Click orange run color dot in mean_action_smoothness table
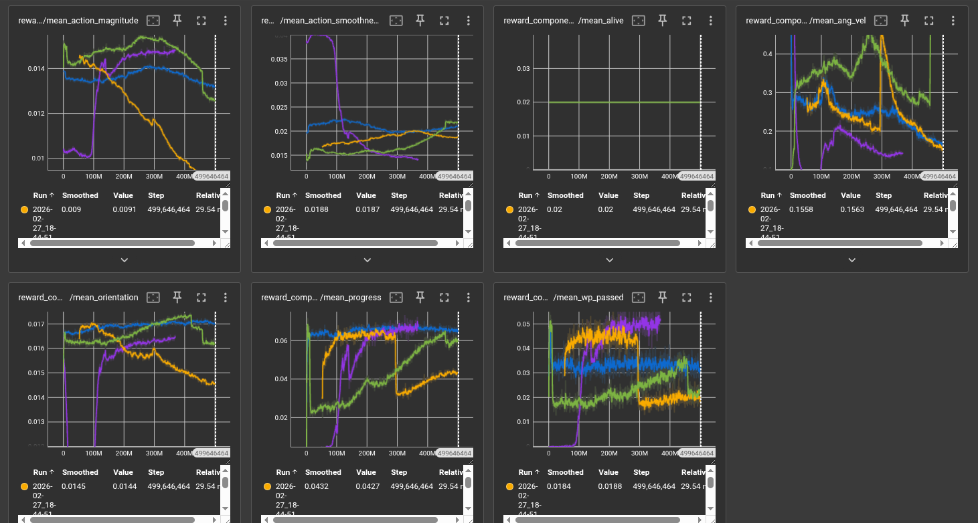Image resolution: width=980 pixels, height=523 pixels. click(x=267, y=209)
